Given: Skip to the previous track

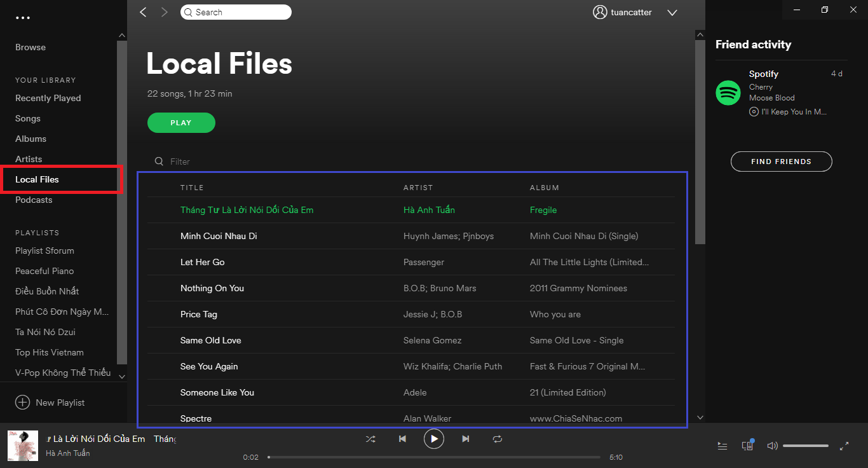Looking at the screenshot, I should coord(402,439).
